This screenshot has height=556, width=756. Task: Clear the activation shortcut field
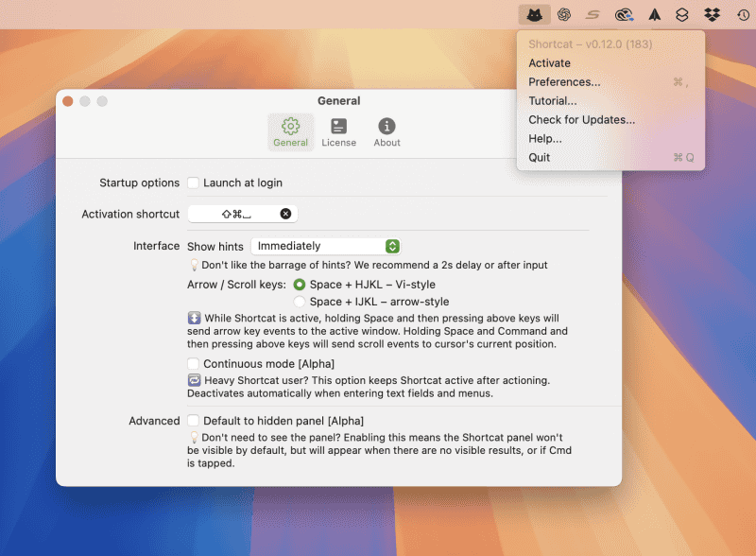click(x=284, y=213)
